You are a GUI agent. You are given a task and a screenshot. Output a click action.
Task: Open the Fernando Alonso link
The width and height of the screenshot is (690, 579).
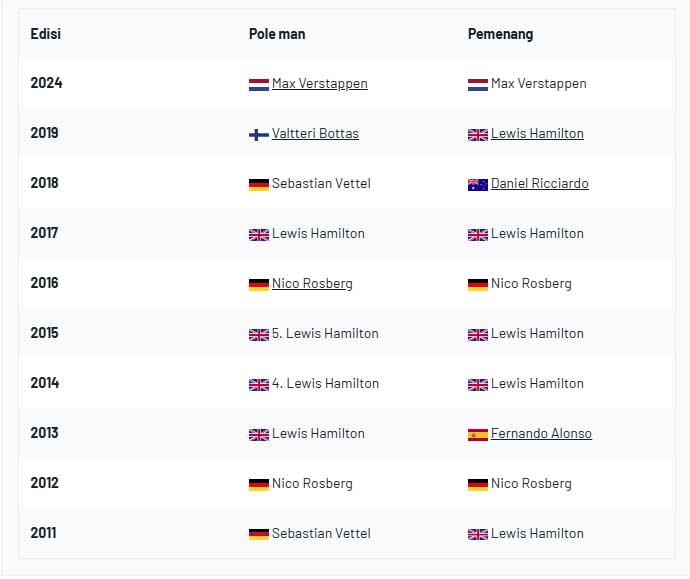click(541, 433)
